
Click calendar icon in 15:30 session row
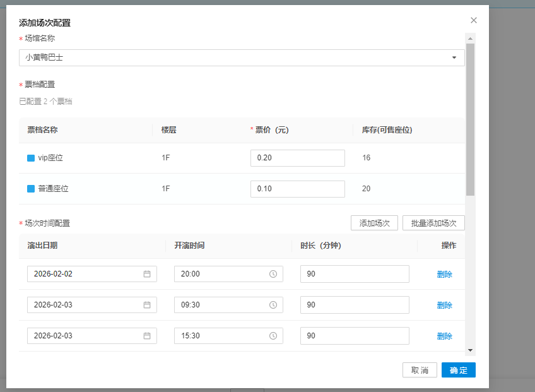pyautogui.click(x=147, y=336)
